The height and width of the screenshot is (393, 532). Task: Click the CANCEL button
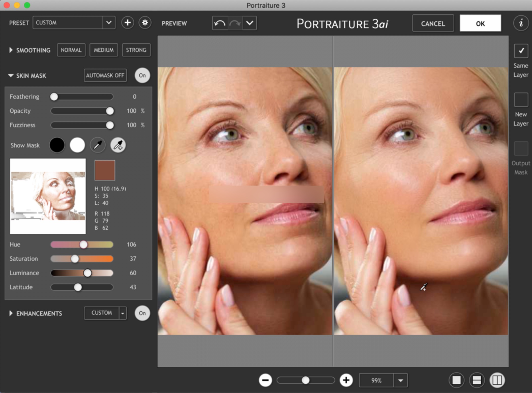(433, 23)
